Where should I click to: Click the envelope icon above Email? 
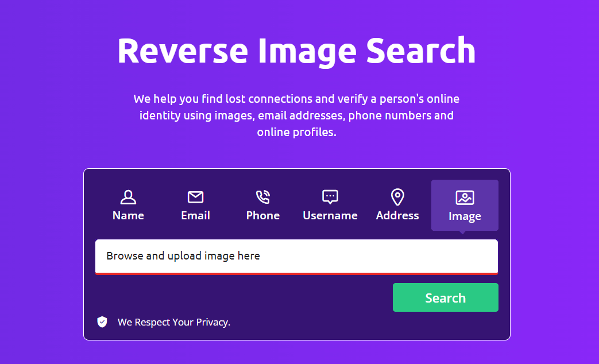pos(195,198)
